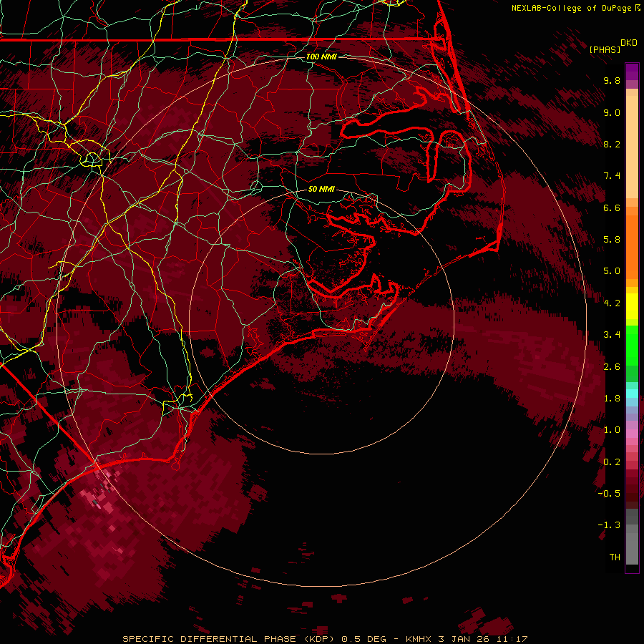Viewport: 644px width, 644px height.
Task: Click the 9.8 value on the color scale
Action: coord(612,80)
